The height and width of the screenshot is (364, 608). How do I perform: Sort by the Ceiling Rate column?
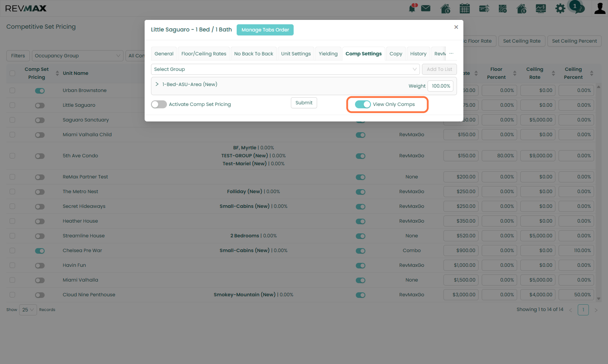[553, 73]
